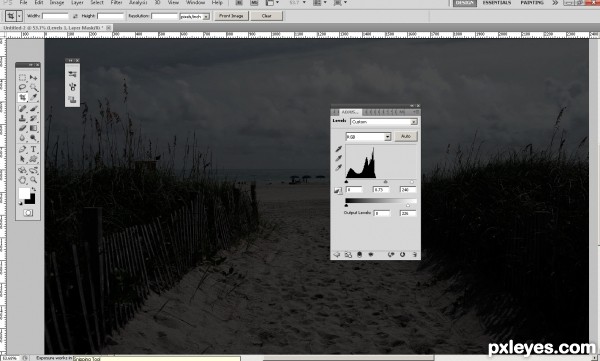Pick the black point eyedropper in Levels
This screenshot has height=361, width=600.
[339, 149]
